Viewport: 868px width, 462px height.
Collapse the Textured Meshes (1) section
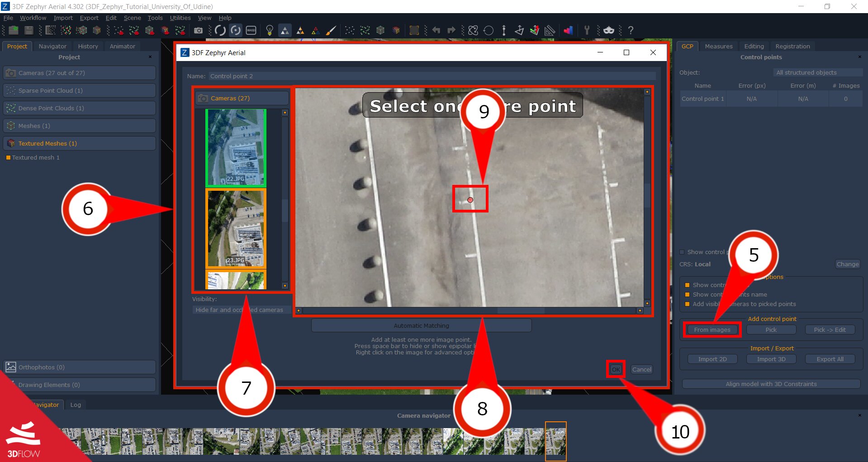coord(79,143)
